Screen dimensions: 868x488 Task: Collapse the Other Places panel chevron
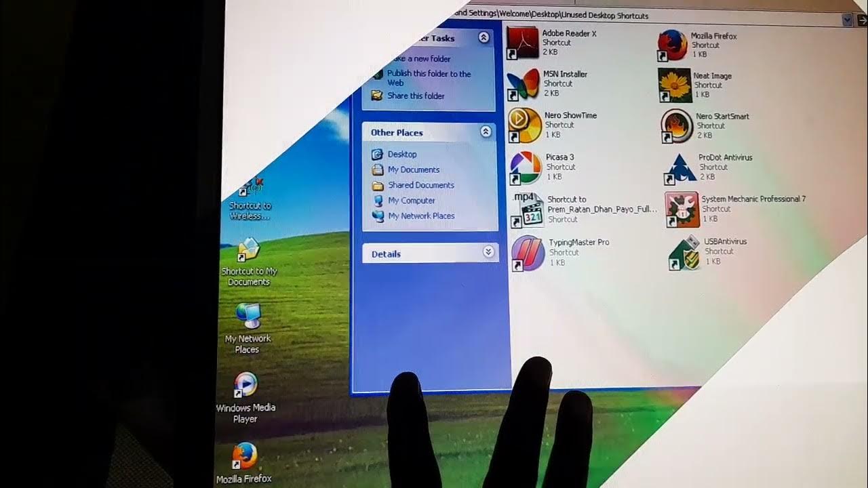(x=486, y=131)
